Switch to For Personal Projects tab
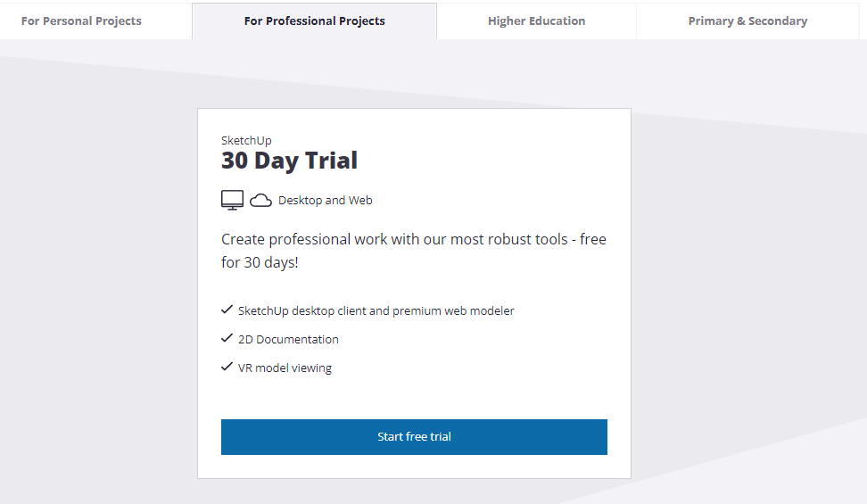Image resolution: width=867 pixels, height=504 pixels. click(x=81, y=21)
